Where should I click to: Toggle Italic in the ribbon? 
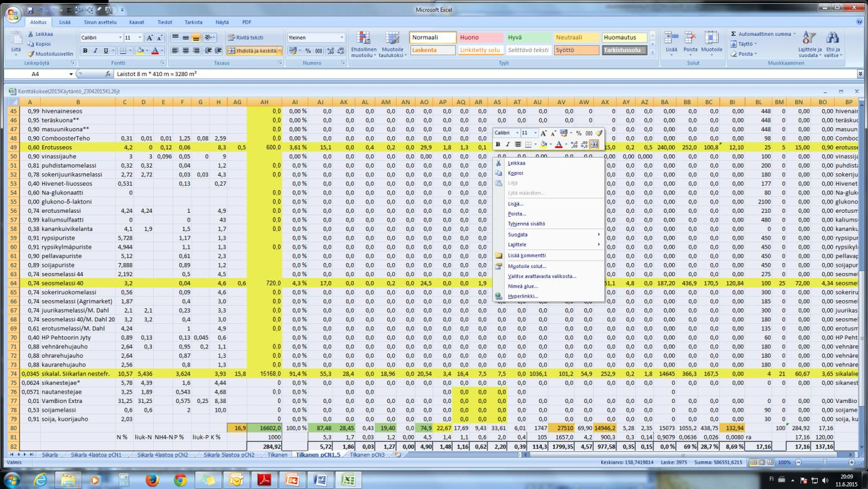pyautogui.click(x=95, y=51)
